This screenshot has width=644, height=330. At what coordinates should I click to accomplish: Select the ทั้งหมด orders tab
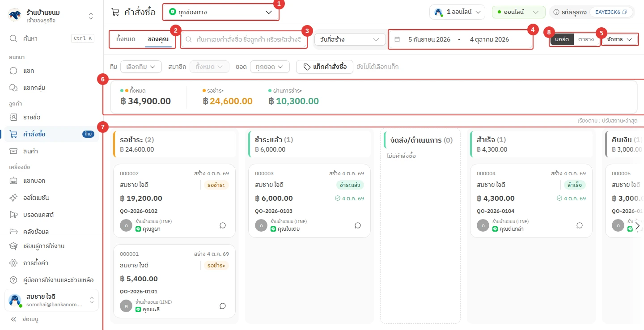click(126, 39)
